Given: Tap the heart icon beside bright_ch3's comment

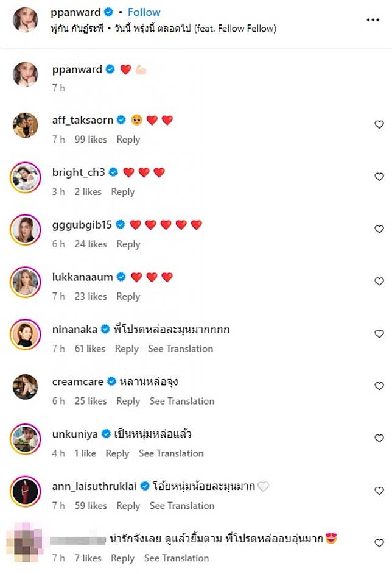Looking at the screenshot, I should 379,177.
